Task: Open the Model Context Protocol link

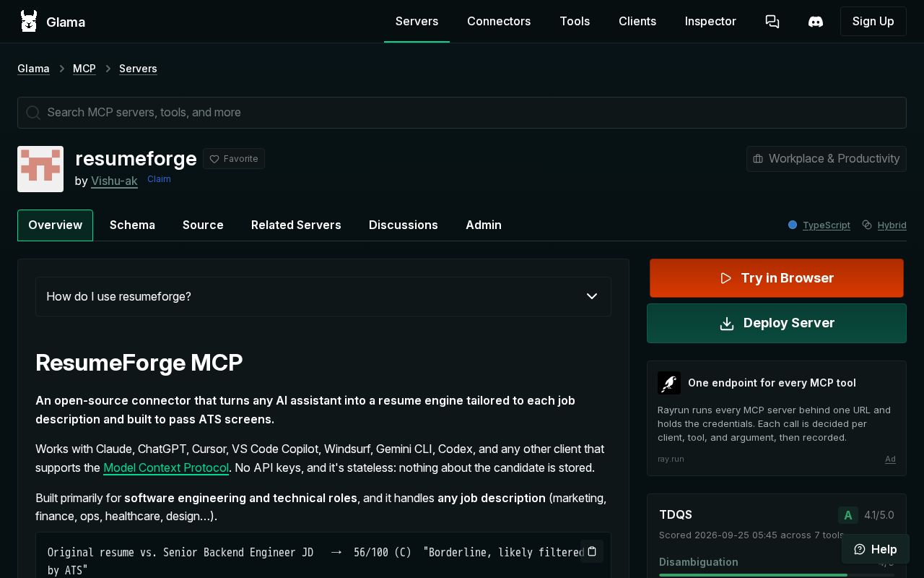Action: (x=166, y=467)
